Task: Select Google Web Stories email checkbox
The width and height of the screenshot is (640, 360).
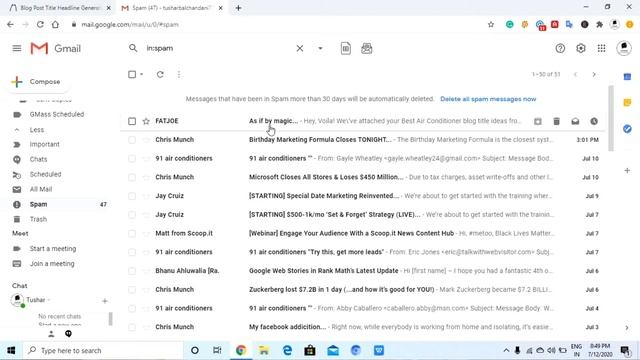Action: 132,271
